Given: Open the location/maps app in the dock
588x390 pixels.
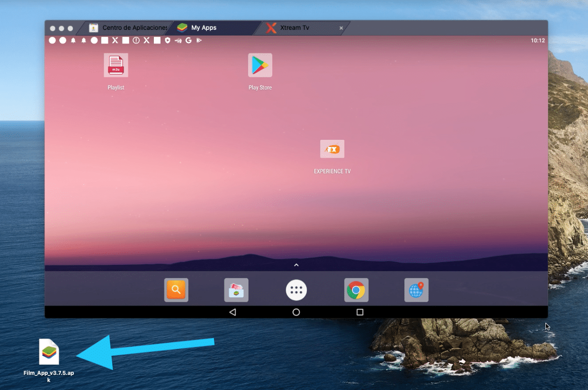Looking at the screenshot, I should (416, 290).
